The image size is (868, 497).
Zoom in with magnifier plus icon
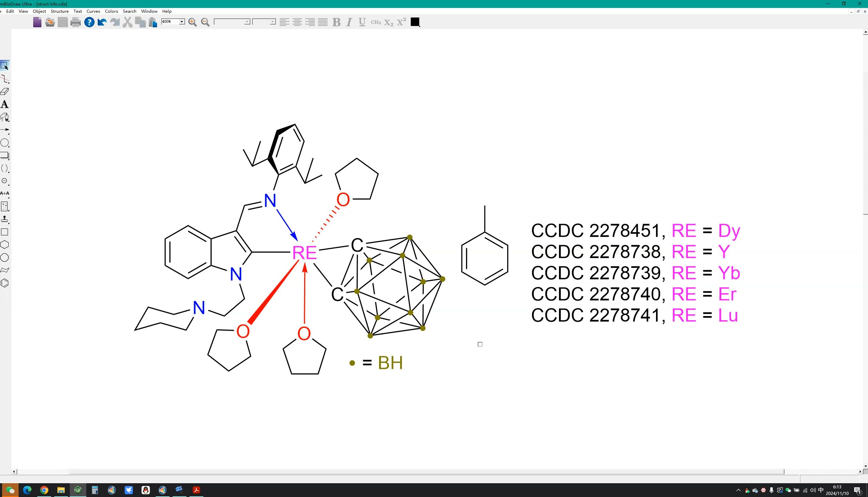coord(193,22)
